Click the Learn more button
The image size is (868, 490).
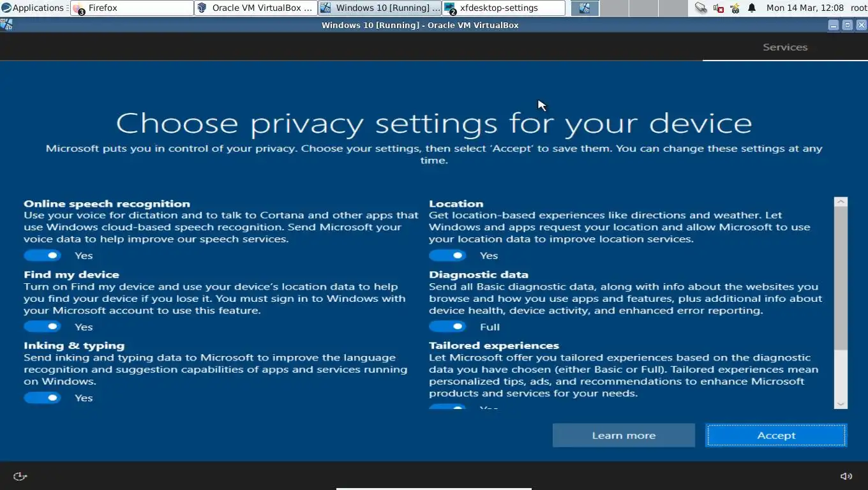coord(624,435)
